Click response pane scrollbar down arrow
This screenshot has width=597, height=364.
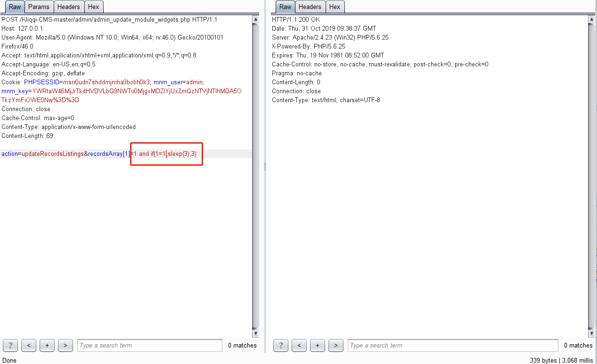591,333
